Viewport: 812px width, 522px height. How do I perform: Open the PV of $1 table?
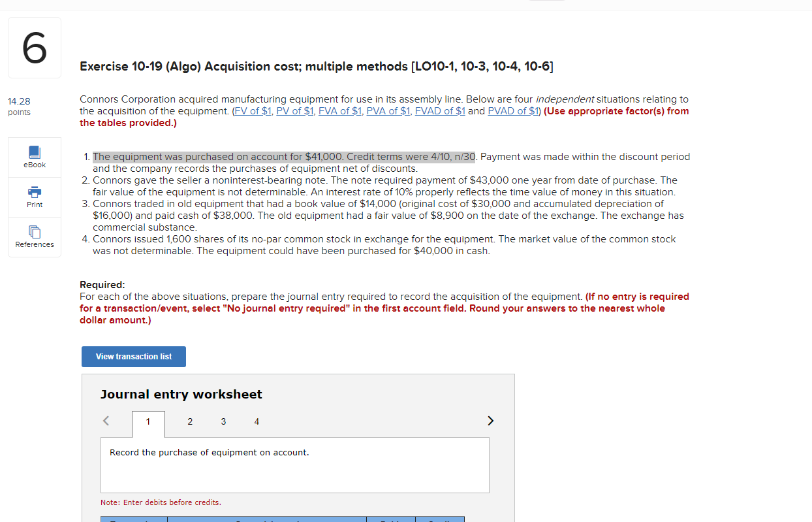(x=294, y=110)
